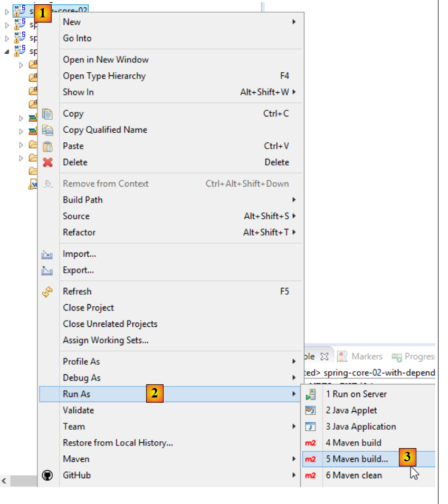The width and height of the screenshot is (448, 504).
Task: Click the Refresh arrows icon
Action: 47,292
